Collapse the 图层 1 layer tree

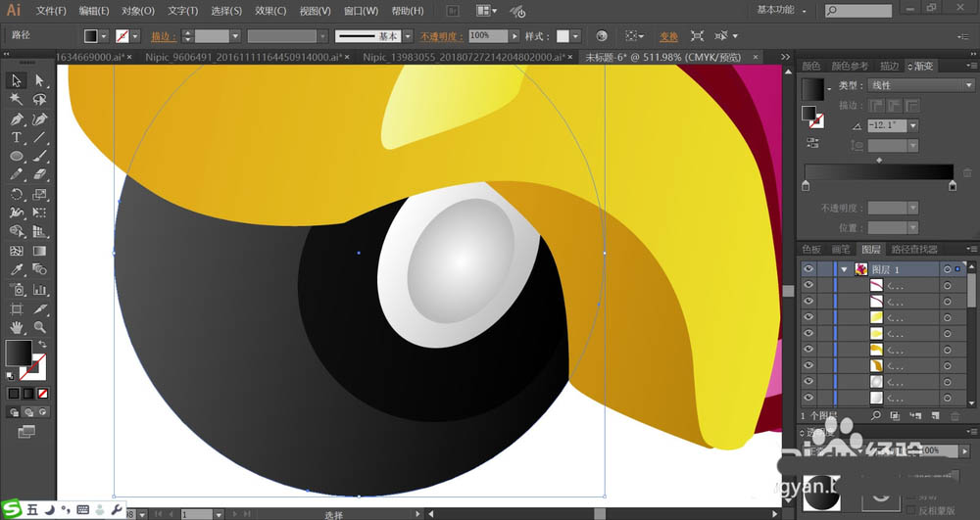pyautogui.click(x=843, y=269)
